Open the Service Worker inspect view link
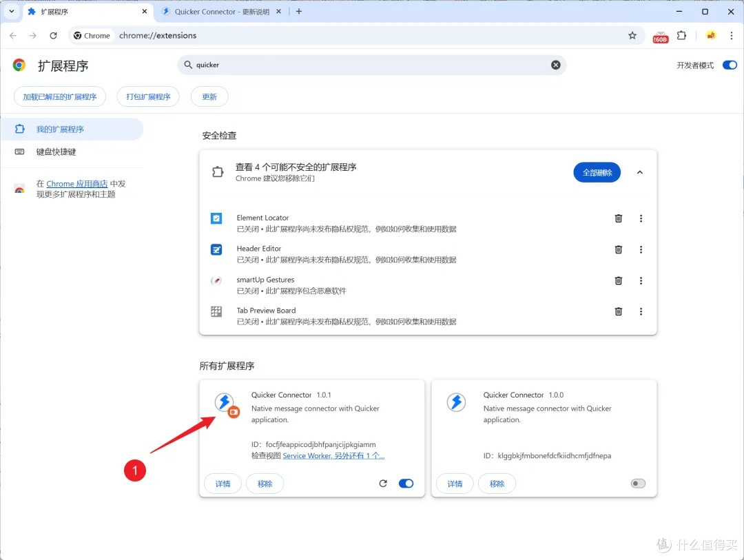The height and width of the screenshot is (560, 744). coord(333,455)
